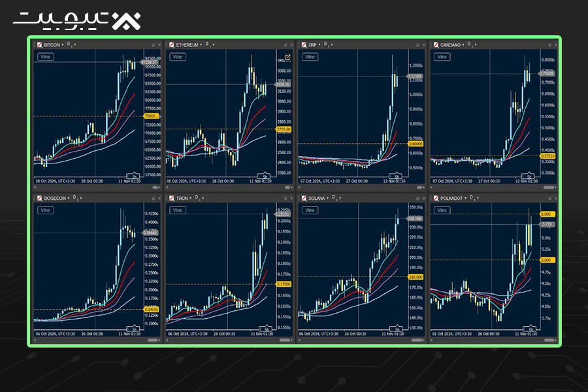Image resolution: width=588 pixels, height=392 pixels.
Task: Click the Vline button on BITCOIN chart
Action: 45,57
